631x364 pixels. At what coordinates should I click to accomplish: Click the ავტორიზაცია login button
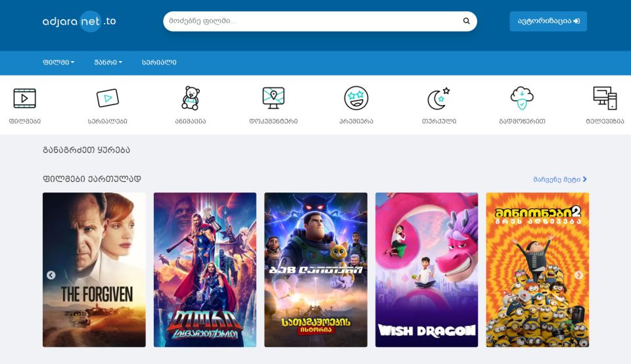pos(548,21)
